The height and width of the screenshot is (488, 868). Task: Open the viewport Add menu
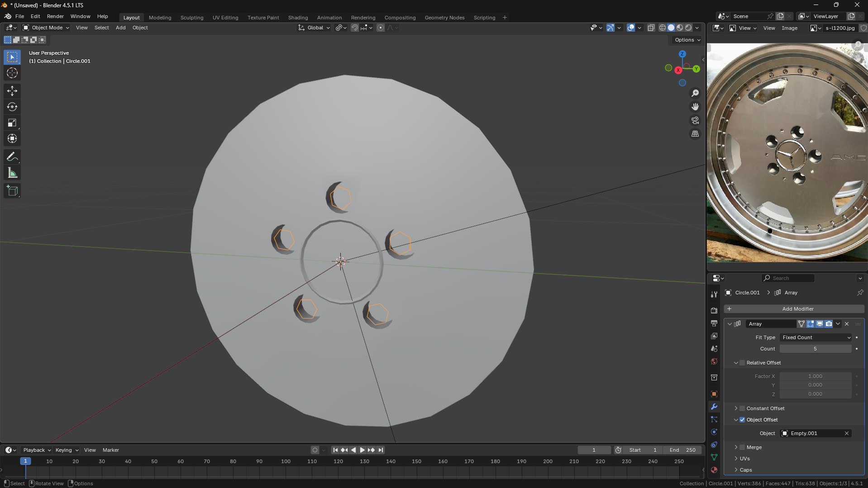(x=120, y=28)
